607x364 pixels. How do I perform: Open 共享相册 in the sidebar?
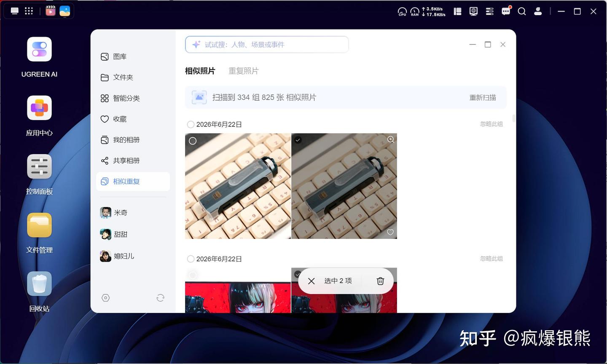click(x=133, y=161)
